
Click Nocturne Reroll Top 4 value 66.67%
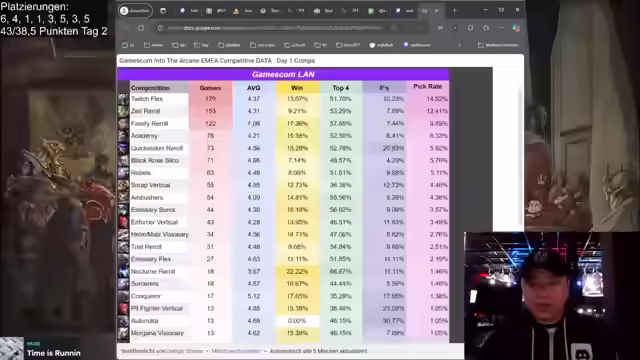pyautogui.click(x=341, y=271)
